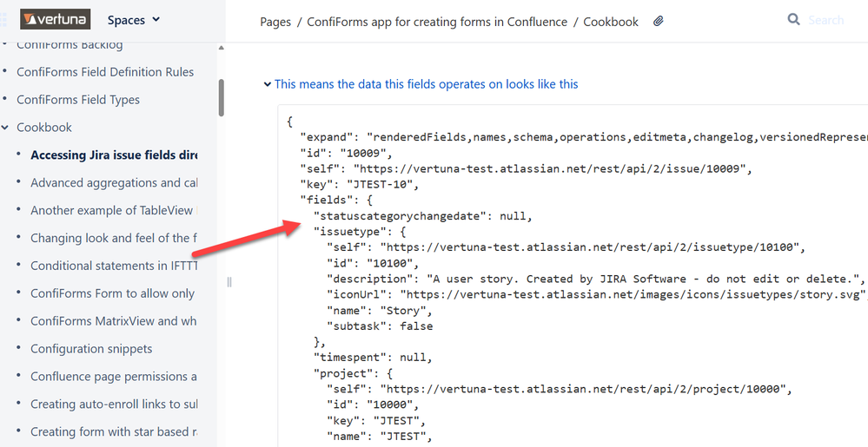Click the "name": "JTEST" project line
Image resolution: width=868 pixels, height=447 pixels.
tap(380, 436)
